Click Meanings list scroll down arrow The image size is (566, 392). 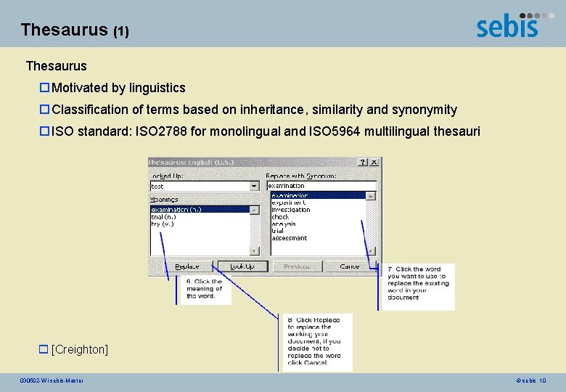(255, 251)
